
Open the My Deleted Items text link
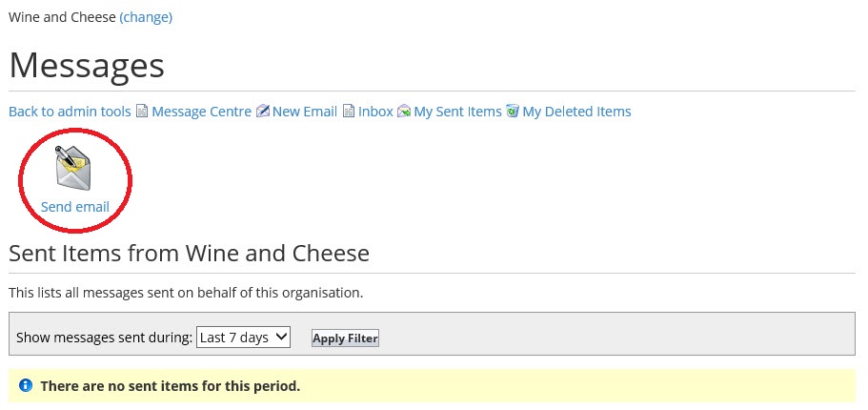[576, 112]
